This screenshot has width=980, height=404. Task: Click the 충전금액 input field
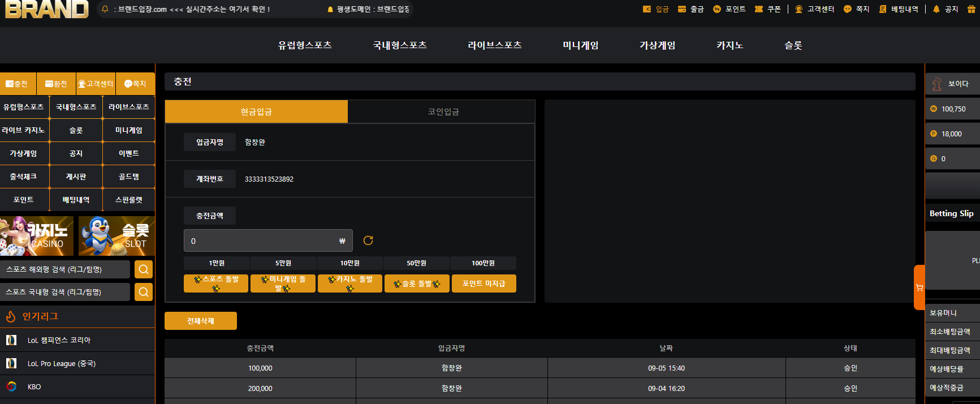[268, 240]
